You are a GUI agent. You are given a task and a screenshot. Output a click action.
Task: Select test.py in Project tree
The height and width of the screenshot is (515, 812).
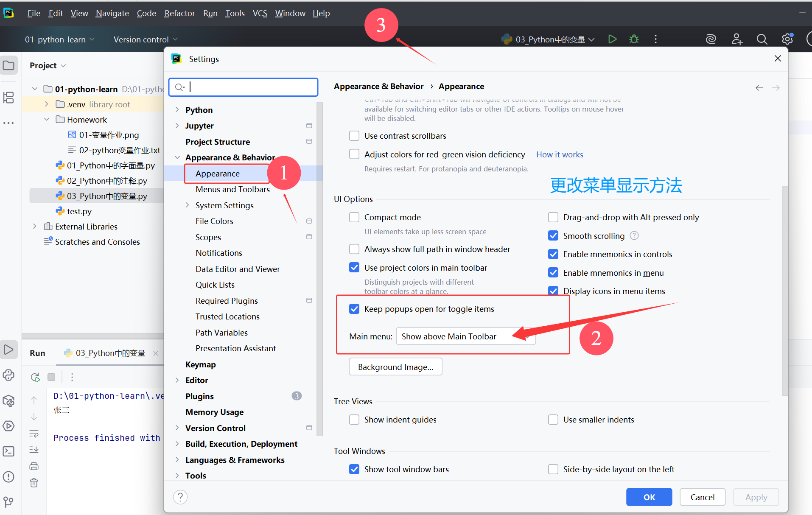[x=79, y=211]
